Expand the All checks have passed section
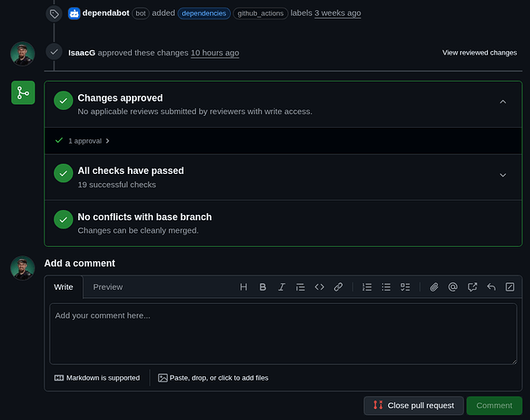The height and width of the screenshot is (420, 530). click(503, 176)
